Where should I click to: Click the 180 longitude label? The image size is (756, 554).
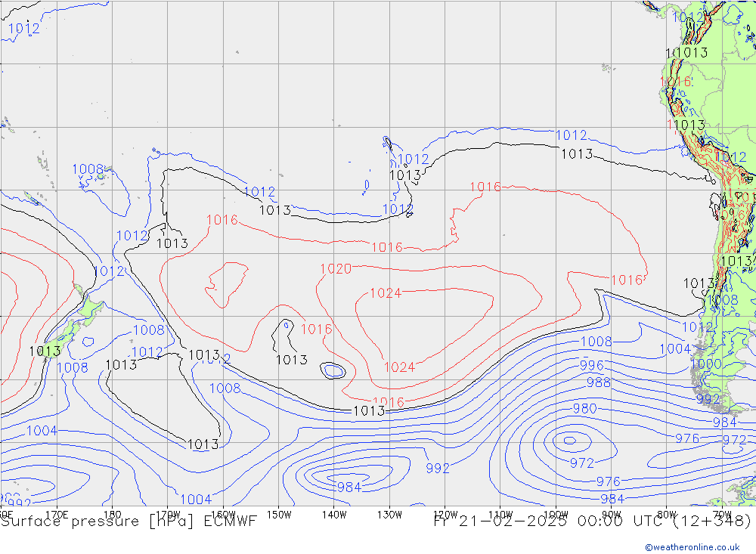click(x=113, y=514)
